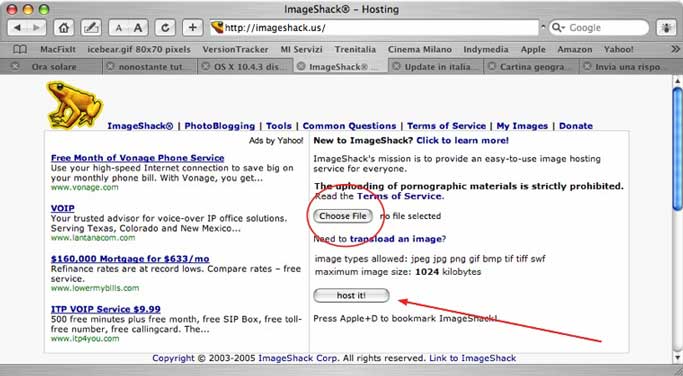Reload the page

click(x=165, y=28)
